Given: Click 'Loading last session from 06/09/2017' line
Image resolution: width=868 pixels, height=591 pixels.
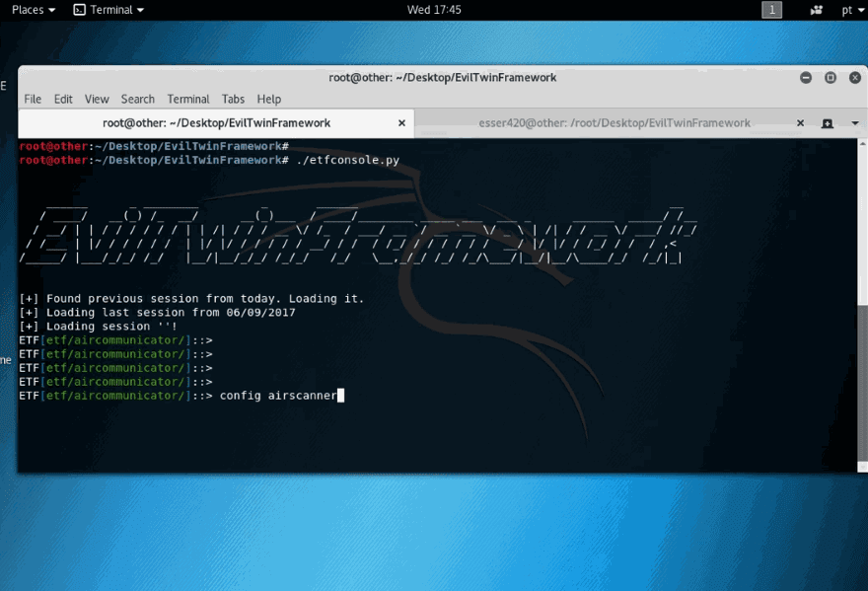Looking at the screenshot, I should tap(157, 313).
